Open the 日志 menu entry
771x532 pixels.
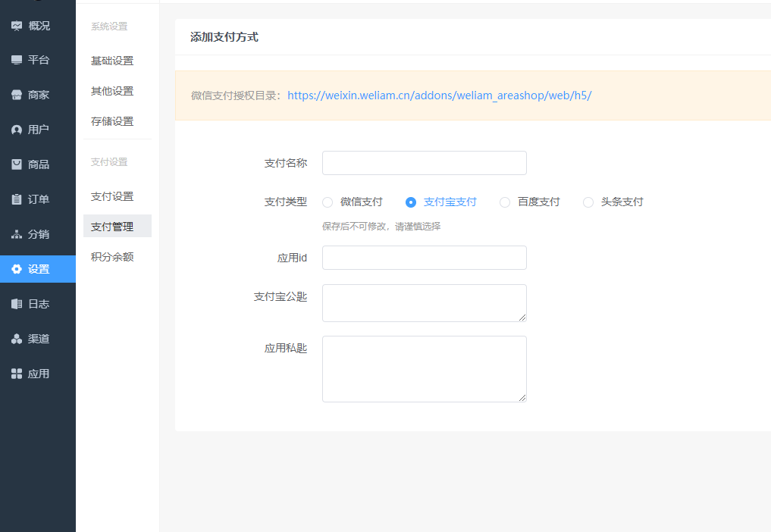click(x=38, y=304)
